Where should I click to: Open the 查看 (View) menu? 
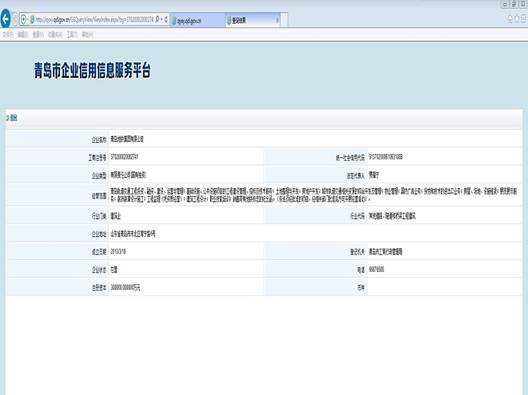coord(38,35)
